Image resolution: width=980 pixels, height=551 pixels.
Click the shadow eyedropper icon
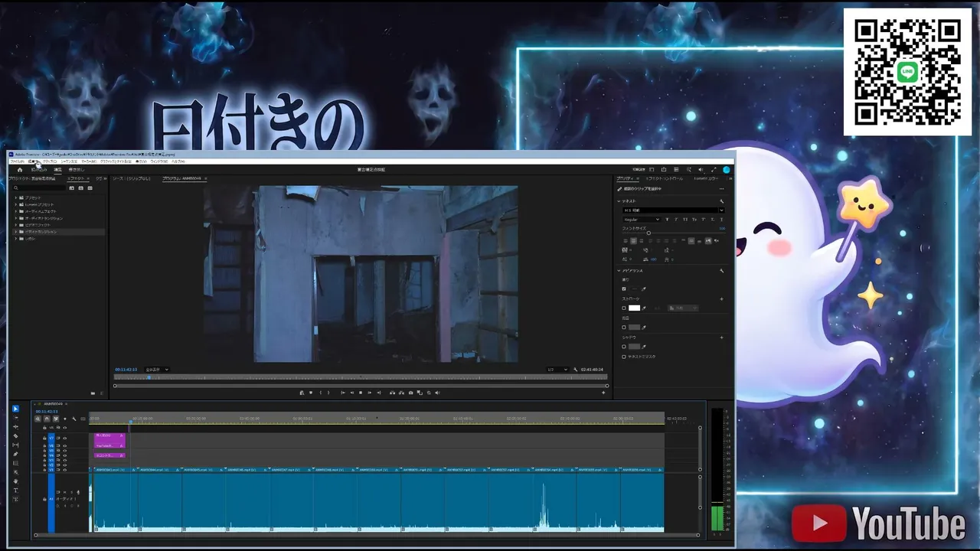click(x=644, y=347)
